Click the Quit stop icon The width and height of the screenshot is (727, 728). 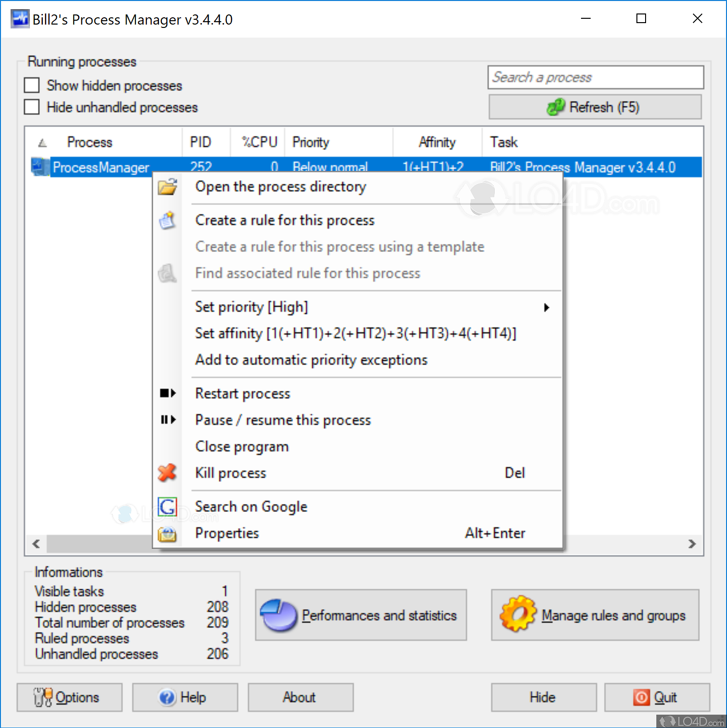coord(641,697)
